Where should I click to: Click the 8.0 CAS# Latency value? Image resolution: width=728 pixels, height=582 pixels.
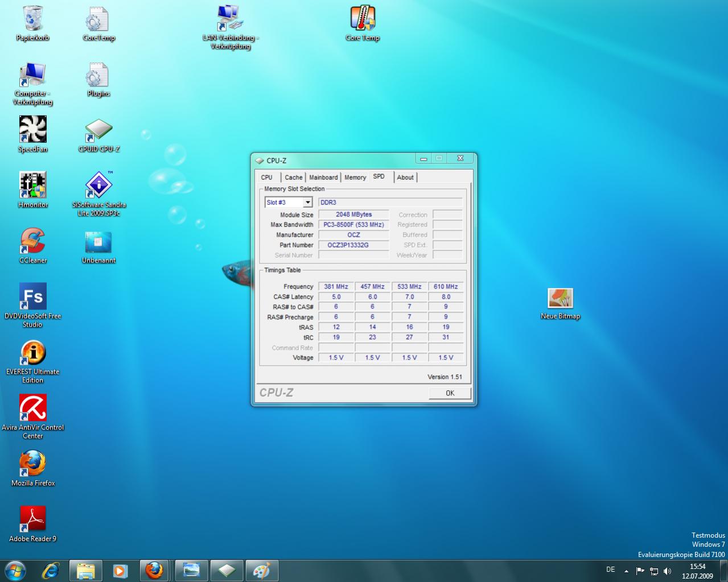coord(446,297)
